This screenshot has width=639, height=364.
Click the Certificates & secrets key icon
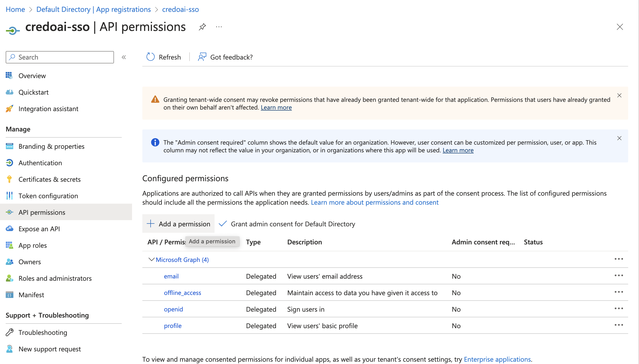coord(9,179)
